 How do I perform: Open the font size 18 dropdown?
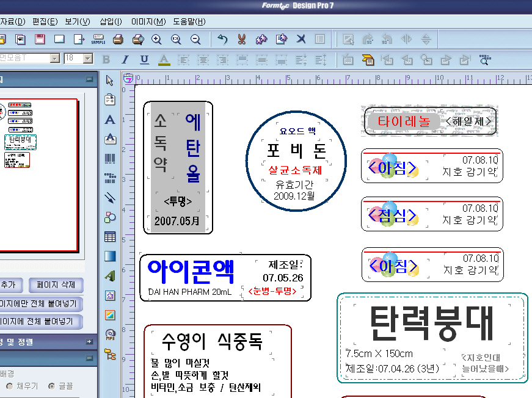point(87,59)
